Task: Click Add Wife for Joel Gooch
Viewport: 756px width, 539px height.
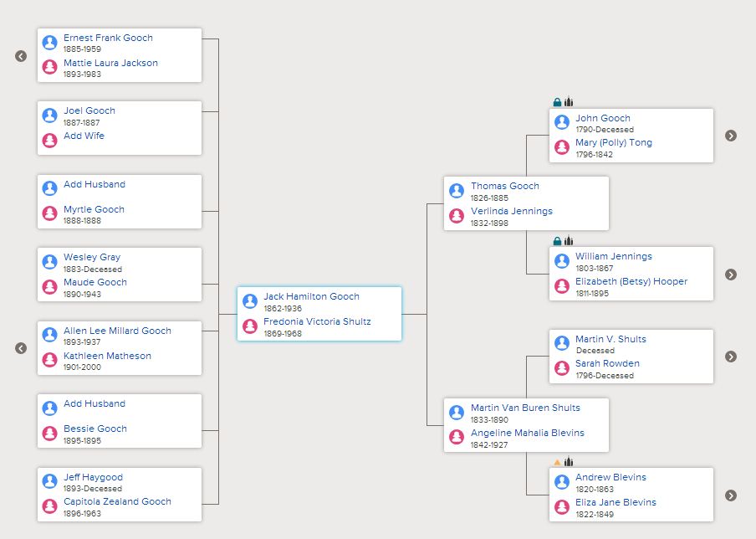Action: [84, 136]
